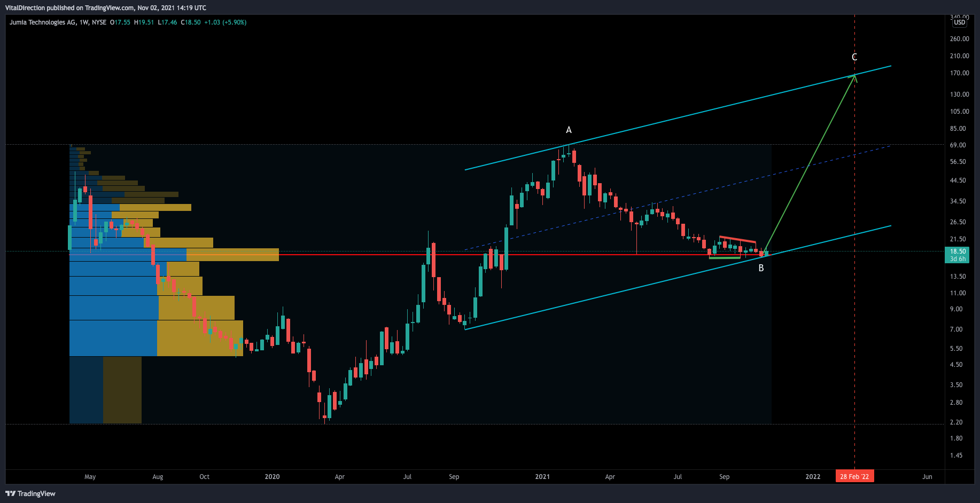Click the 56.50 price axis label
This screenshot has height=503, width=980.
[958, 162]
